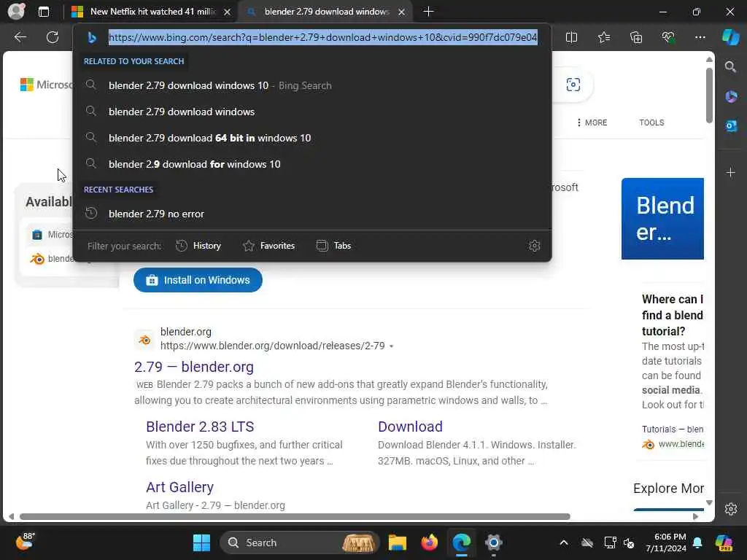Open Firefox from taskbar
The width and height of the screenshot is (747, 560).
429,542
